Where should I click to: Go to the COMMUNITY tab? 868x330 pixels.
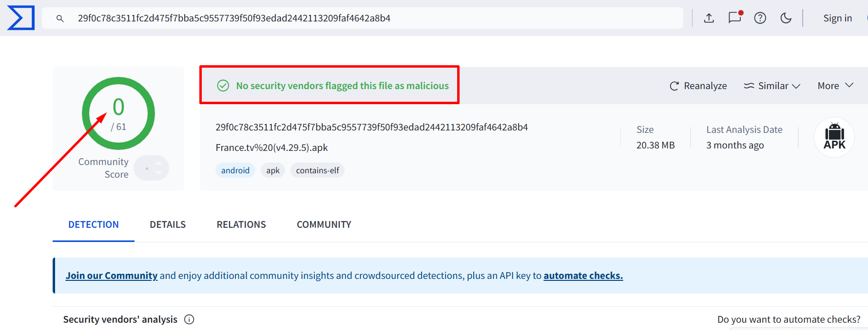pyautogui.click(x=324, y=224)
